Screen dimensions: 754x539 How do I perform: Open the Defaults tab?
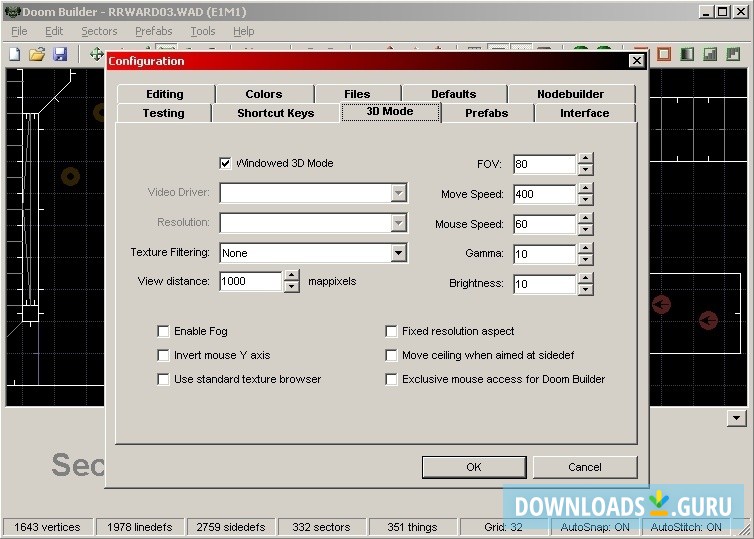coord(454,94)
